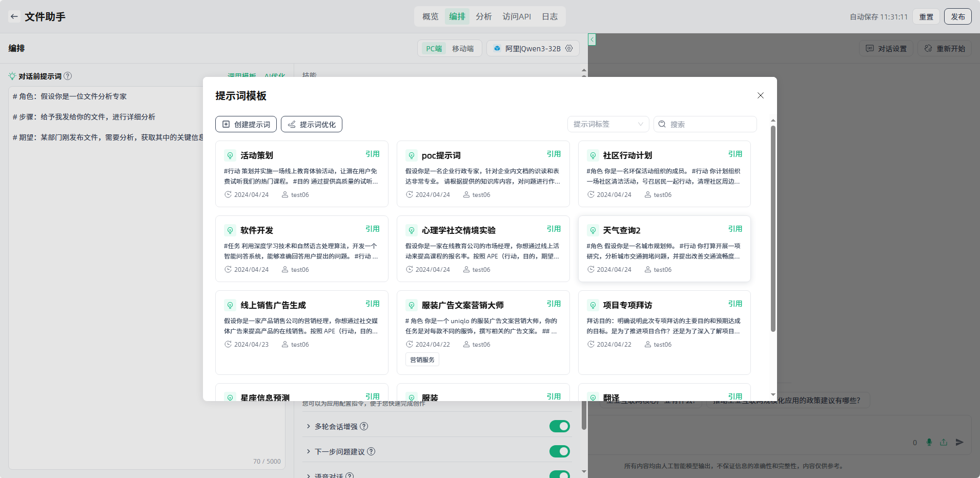Viewport: 980px width, 478px height.
Task: Click 引用 on the 天气查询2 card
Action: click(x=735, y=229)
